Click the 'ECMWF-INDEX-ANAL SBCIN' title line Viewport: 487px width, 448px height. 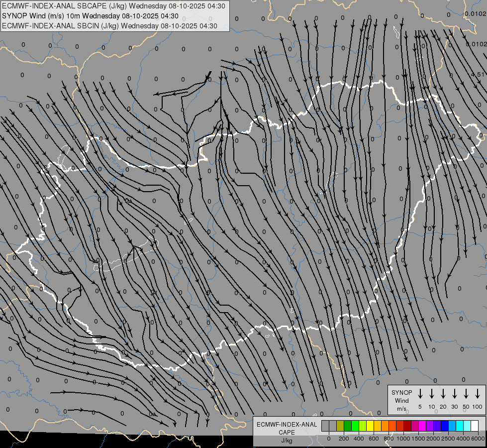[109, 26]
